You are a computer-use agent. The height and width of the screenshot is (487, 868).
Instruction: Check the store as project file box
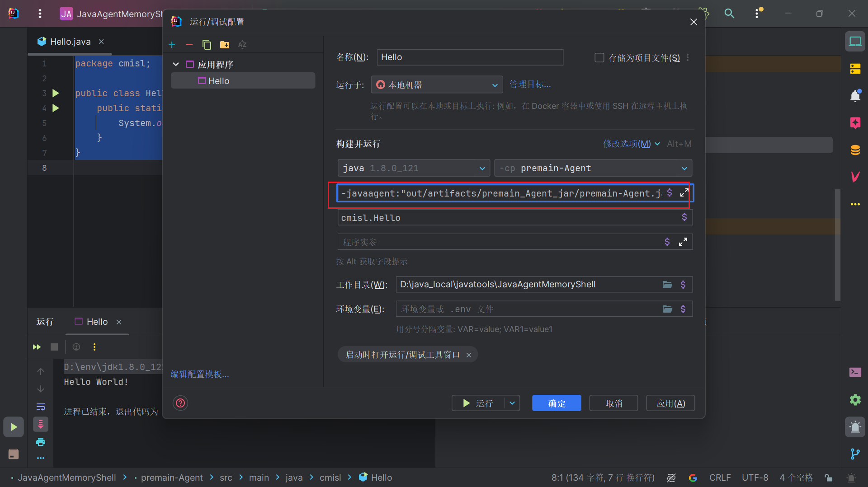point(599,57)
